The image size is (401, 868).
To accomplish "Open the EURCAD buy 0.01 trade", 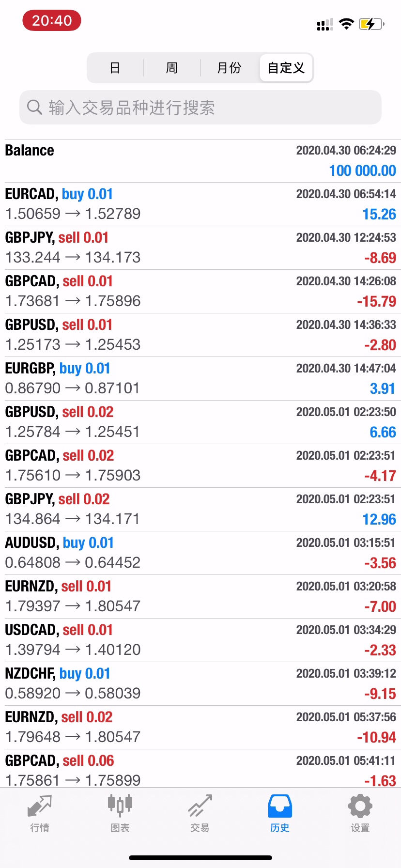I will (x=200, y=204).
